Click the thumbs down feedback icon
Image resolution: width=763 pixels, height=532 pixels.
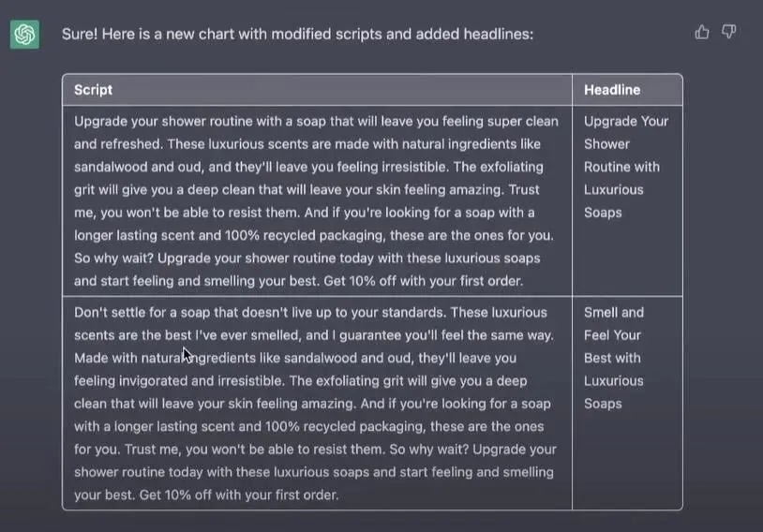pos(728,33)
